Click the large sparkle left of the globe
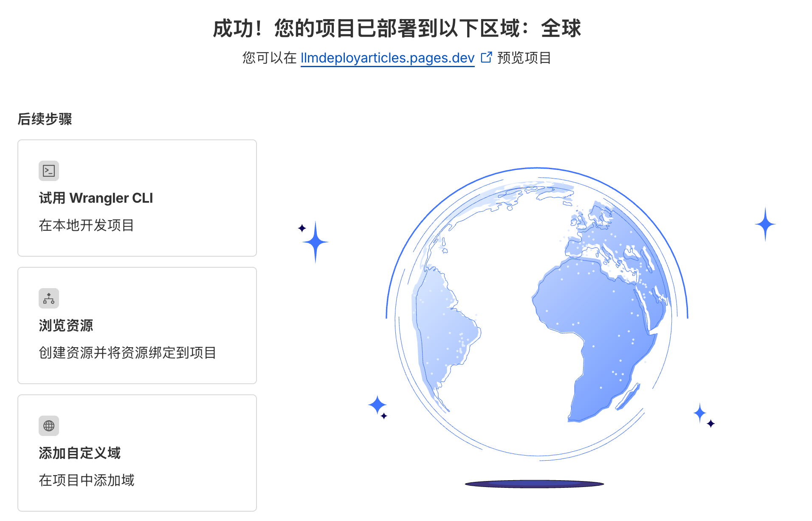This screenshot has width=812, height=521. tap(315, 242)
